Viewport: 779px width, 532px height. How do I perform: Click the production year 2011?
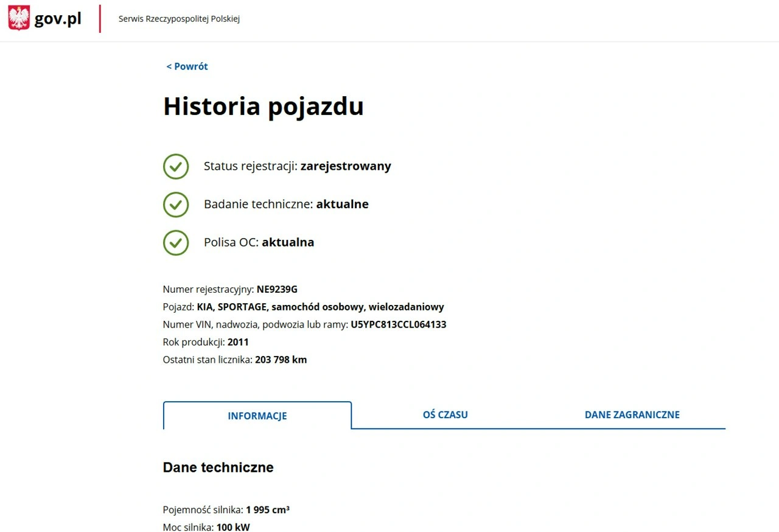click(x=238, y=342)
